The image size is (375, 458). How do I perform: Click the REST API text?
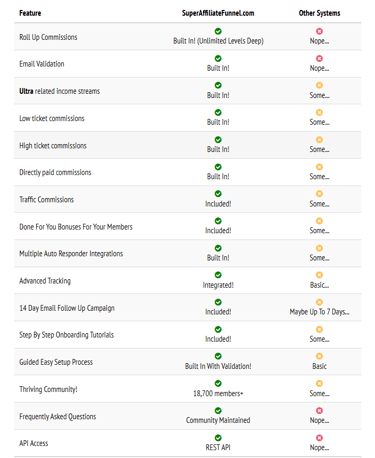pyautogui.click(x=218, y=447)
